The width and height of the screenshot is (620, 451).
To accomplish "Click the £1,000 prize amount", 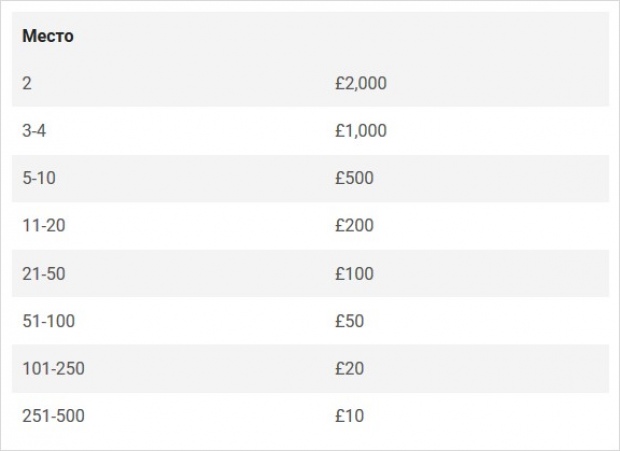I will click(360, 131).
